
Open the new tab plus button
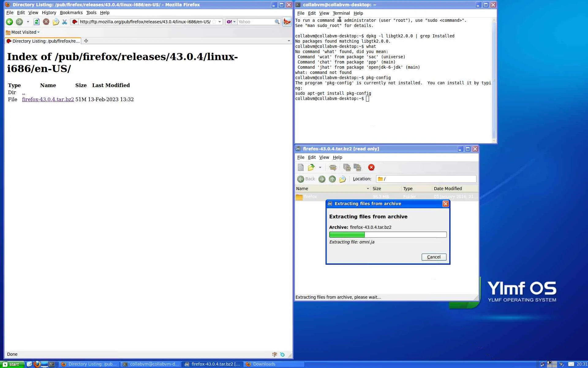pyautogui.click(x=86, y=41)
